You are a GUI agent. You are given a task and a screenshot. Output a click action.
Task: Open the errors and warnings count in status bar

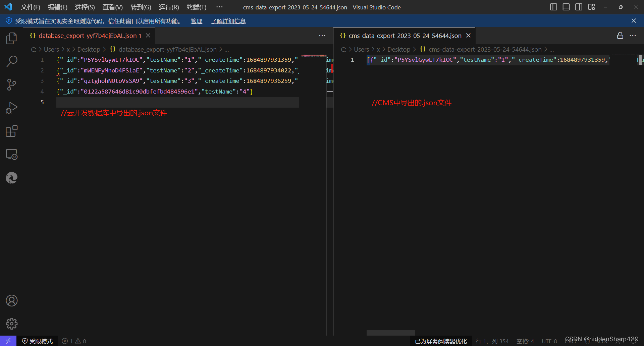[x=74, y=341]
